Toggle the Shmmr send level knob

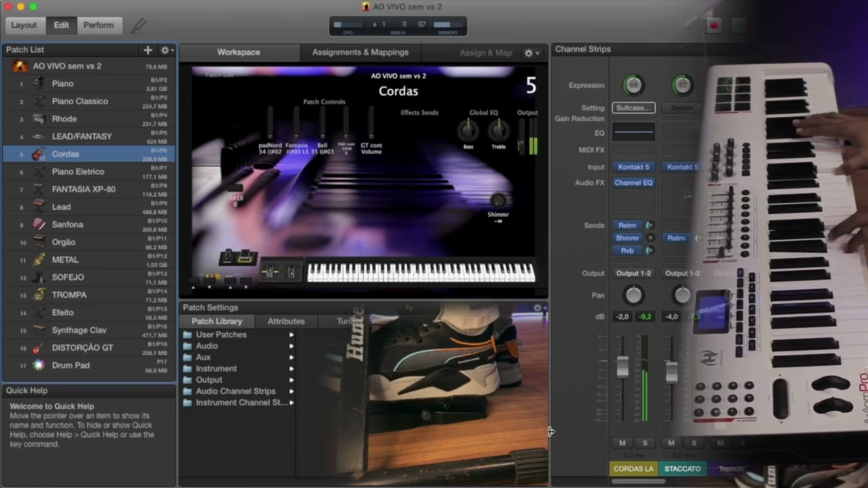[x=650, y=238]
